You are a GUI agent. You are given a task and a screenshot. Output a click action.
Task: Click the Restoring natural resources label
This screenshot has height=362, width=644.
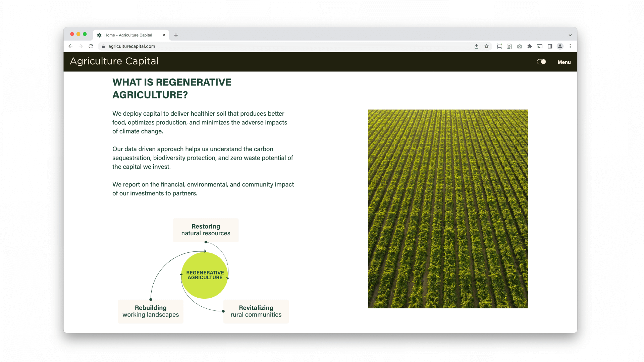206,230
